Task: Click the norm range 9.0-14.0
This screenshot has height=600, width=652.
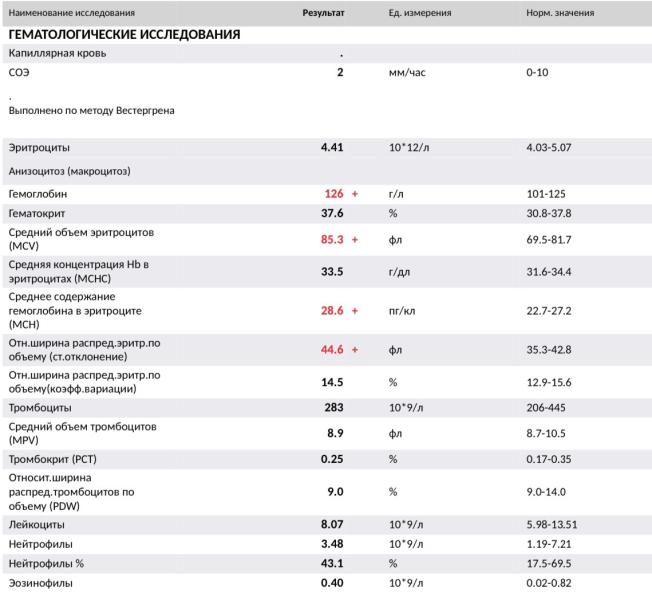Action: pos(546,492)
